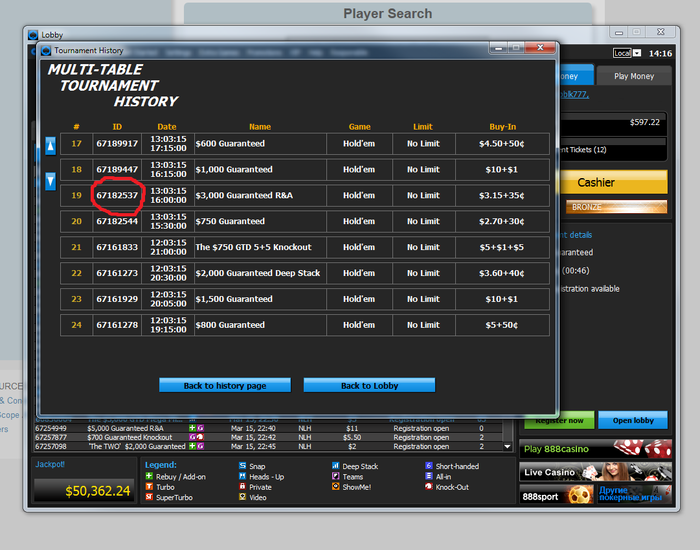The image size is (700, 550).
Task: Click the Tournament History window title icon
Action: click(x=46, y=50)
